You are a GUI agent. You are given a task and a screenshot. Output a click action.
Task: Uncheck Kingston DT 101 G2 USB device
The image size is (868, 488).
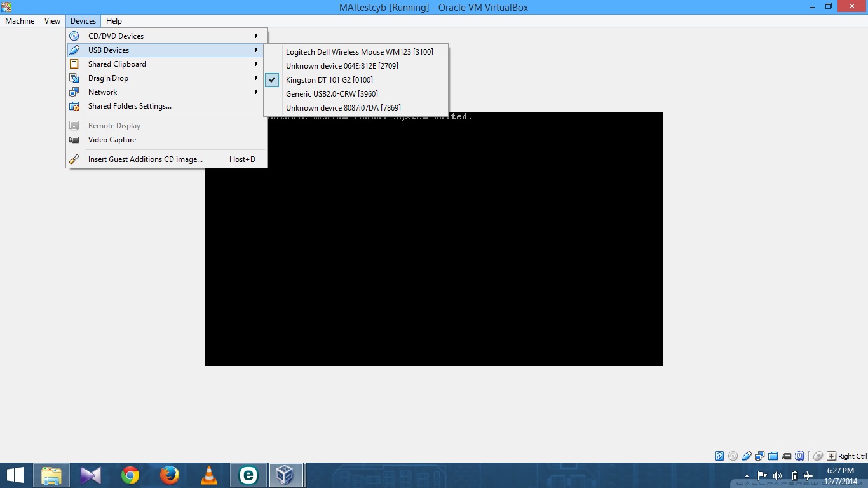click(356, 80)
